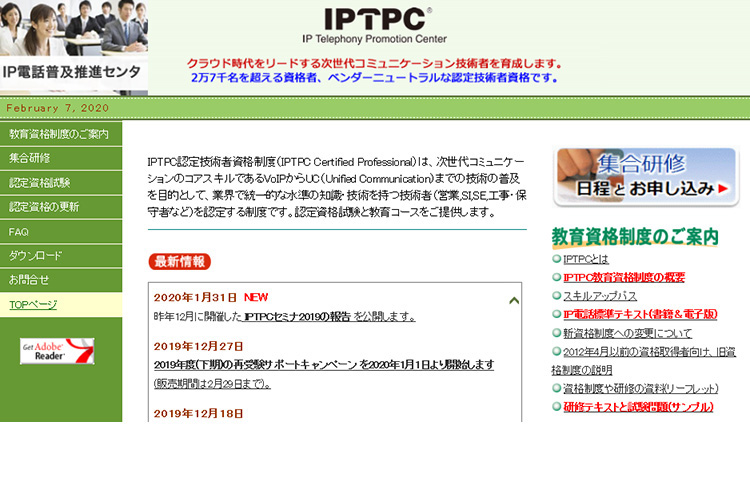Open the お問合せ menu item
Viewport: 750px width, 500px height.
[61, 280]
